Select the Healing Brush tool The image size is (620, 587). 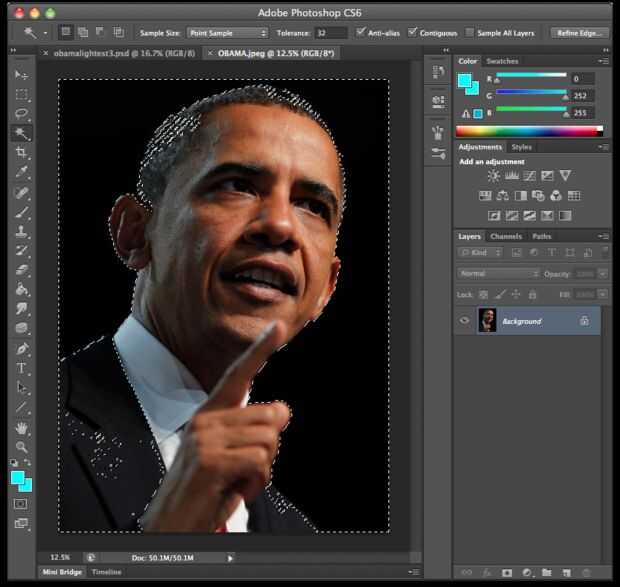point(21,193)
